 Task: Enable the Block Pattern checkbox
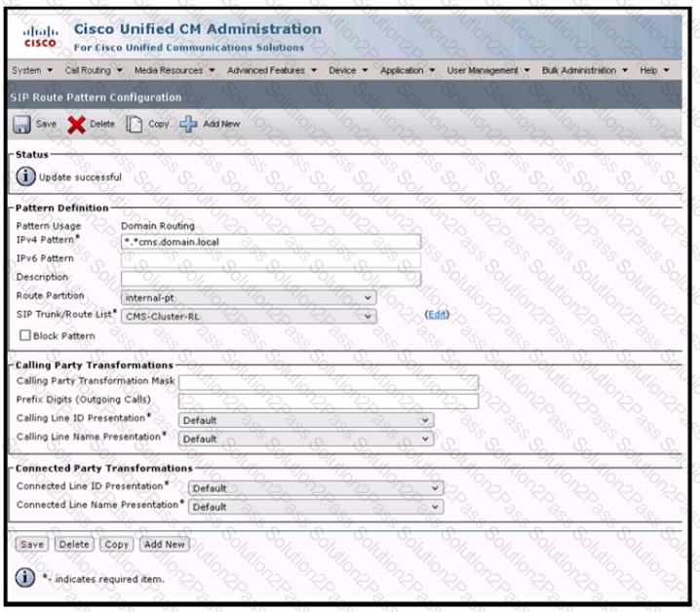pos(25,335)
